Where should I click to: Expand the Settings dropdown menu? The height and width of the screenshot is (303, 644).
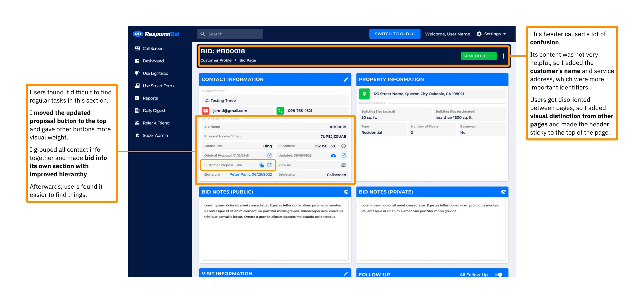click(x=492, y=34)
